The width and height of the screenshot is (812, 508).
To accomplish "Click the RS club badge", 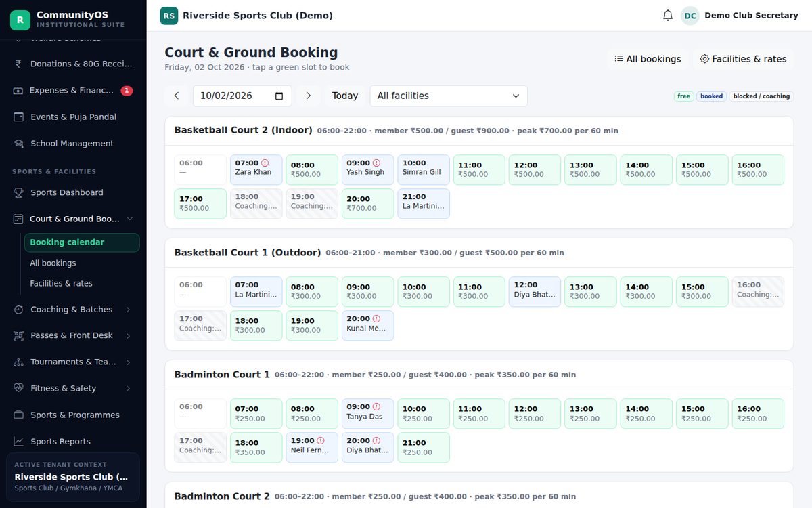I will coord(169,16).
